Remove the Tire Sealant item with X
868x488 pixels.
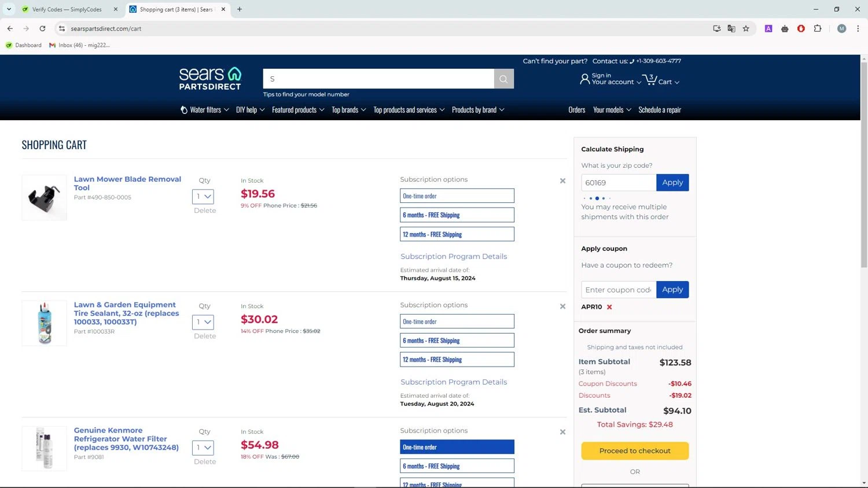[562, 306]
